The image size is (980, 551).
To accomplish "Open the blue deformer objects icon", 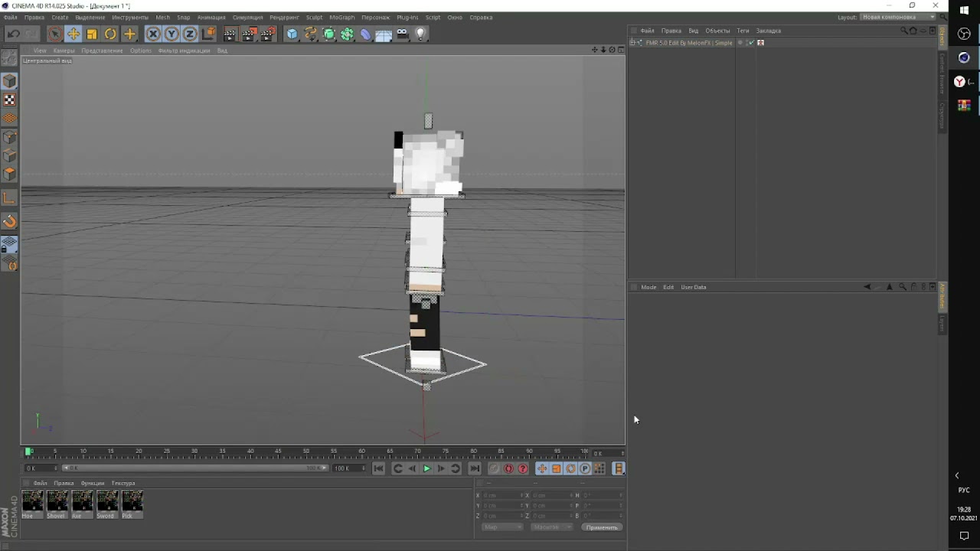I will (365, 34).
